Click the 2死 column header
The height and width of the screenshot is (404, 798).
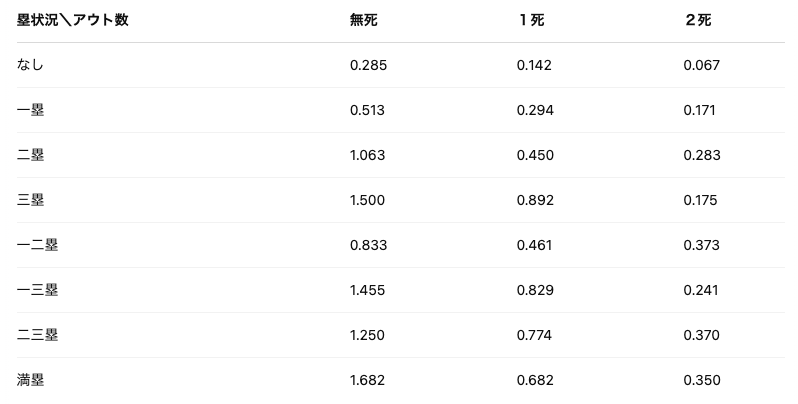click(x=698, y=20)
